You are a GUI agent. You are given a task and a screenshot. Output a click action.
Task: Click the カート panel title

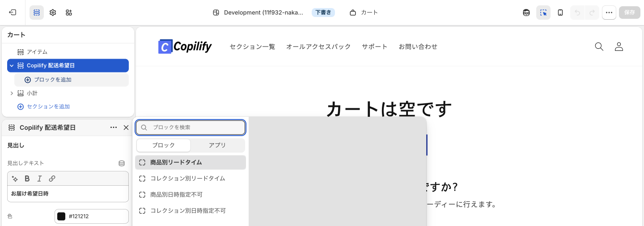17,35
